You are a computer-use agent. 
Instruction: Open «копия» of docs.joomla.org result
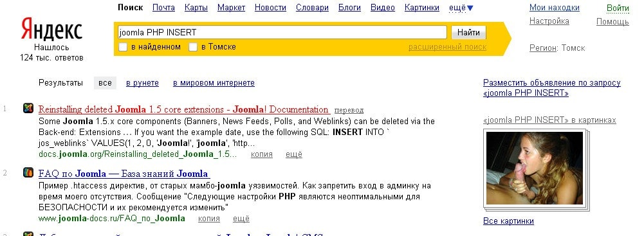(x=262, y=154)
